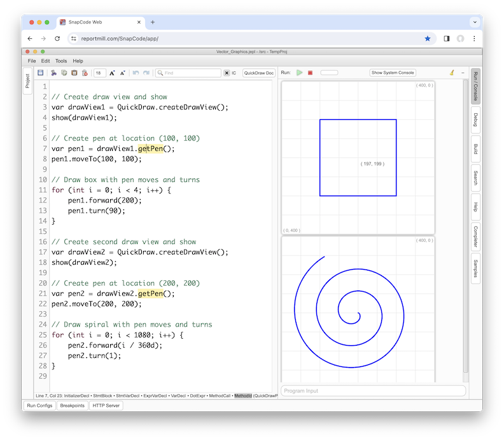Click MethodId in the status breadcrumb
Screen dimensions: 504x440
coord(243,395)
